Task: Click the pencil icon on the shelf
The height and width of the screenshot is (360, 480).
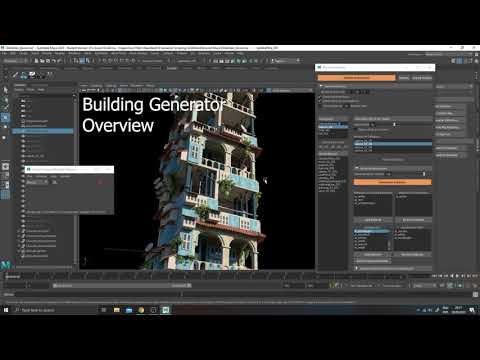Action: (15, 75)
